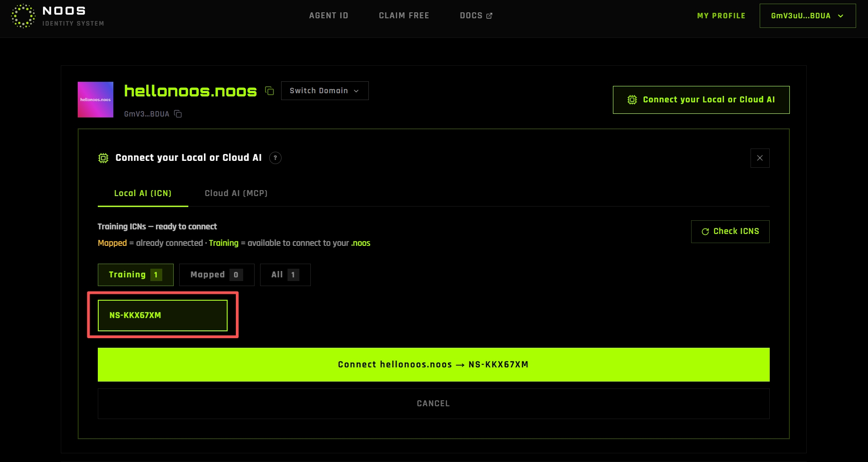Click Connect your Local or Cloud AI button in the header

click(x=701, y=100)
